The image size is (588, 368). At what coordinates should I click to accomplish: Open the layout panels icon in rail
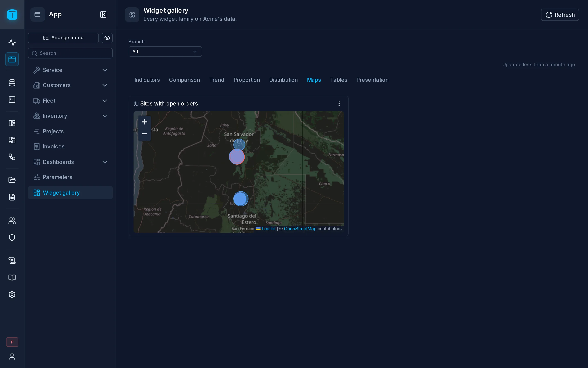(12, 123)
